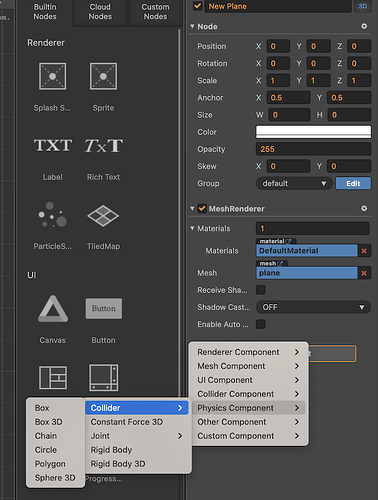
Task: Select the ParticleSystem node icon
Action: pos(52,215)
